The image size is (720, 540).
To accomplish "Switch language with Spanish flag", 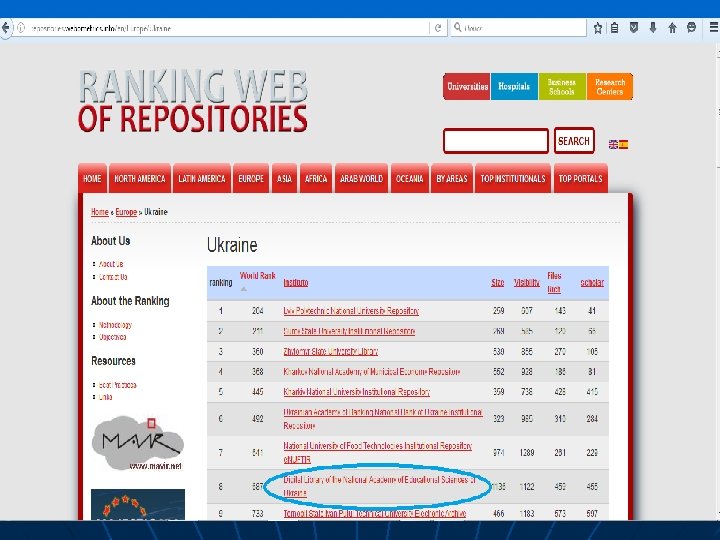I will pos(623,144).
